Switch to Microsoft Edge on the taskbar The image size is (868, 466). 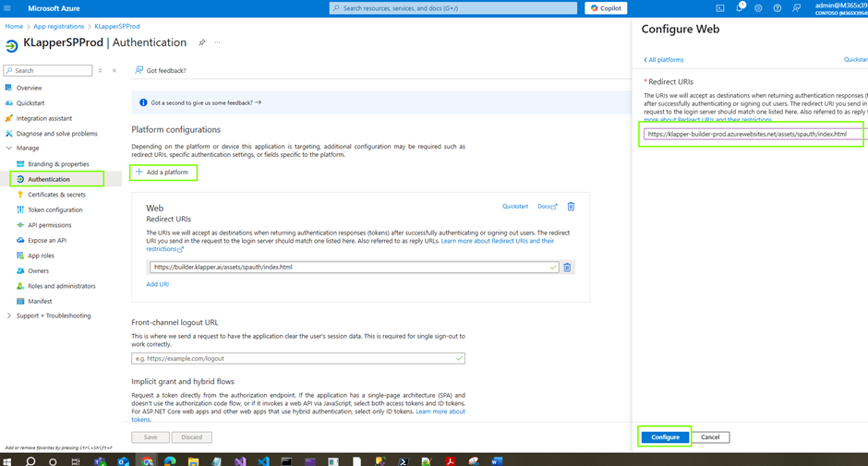click(170, 461)
